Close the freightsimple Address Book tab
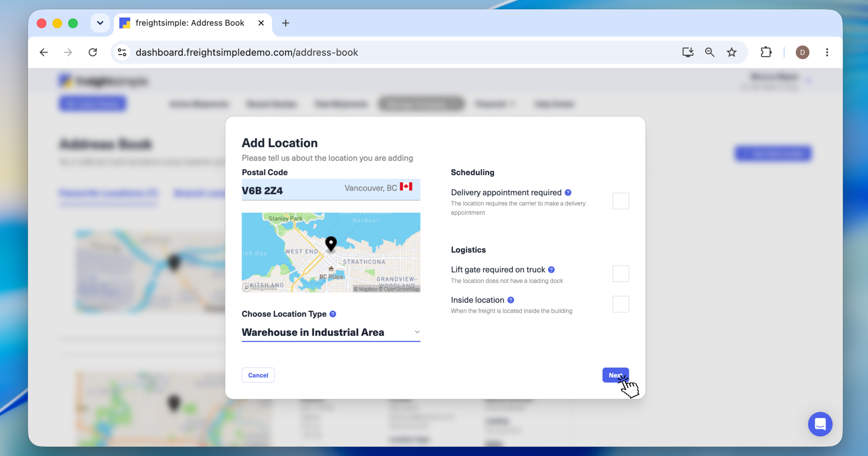868x456 pixels. click(x=261, y=23)
